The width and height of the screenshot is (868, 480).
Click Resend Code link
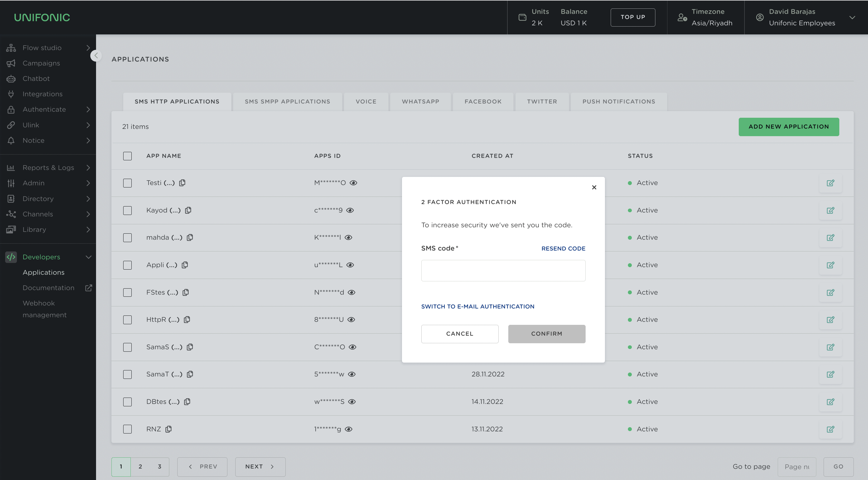click(563, 248)
